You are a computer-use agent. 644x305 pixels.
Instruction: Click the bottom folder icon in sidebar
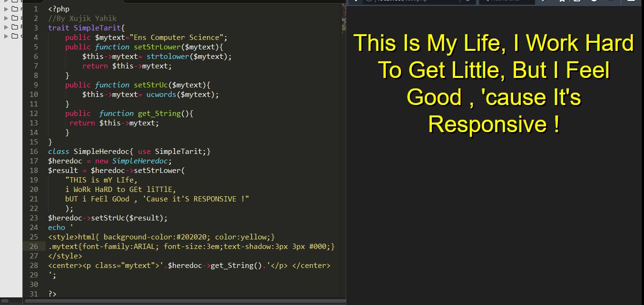[x=14, y=36]
